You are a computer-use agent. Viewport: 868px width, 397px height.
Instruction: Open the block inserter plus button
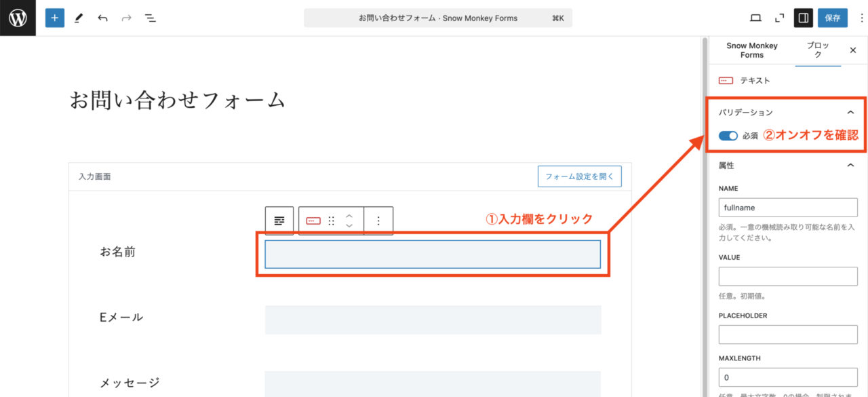tap(55, 18)
